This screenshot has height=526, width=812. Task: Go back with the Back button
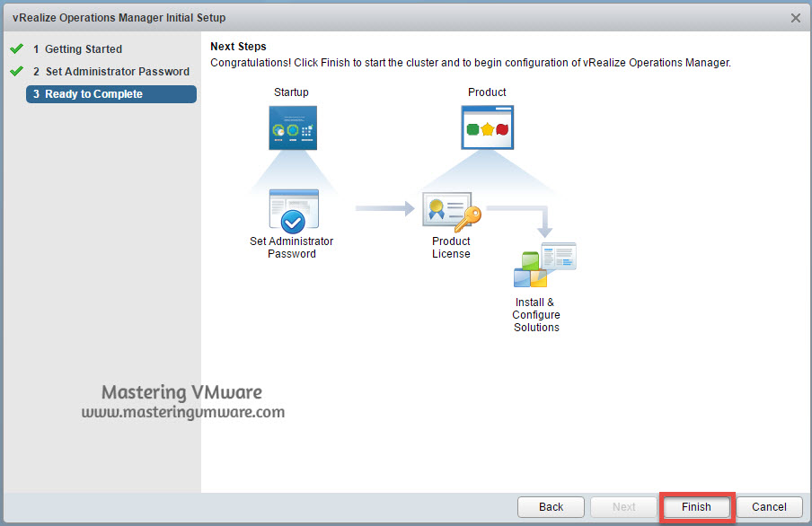(x=551, y=507)
